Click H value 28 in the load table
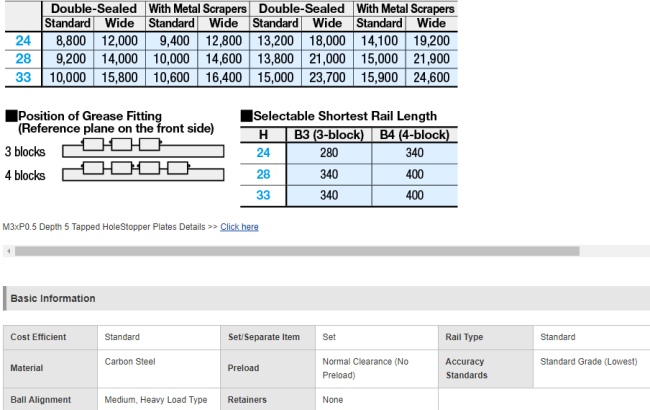The width and height of the screenshot is (650, 410). point(24,59)
